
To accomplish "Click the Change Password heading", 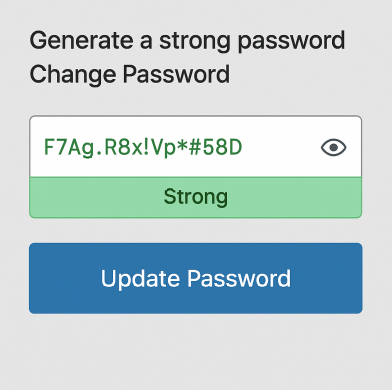I will click(130, 74).
